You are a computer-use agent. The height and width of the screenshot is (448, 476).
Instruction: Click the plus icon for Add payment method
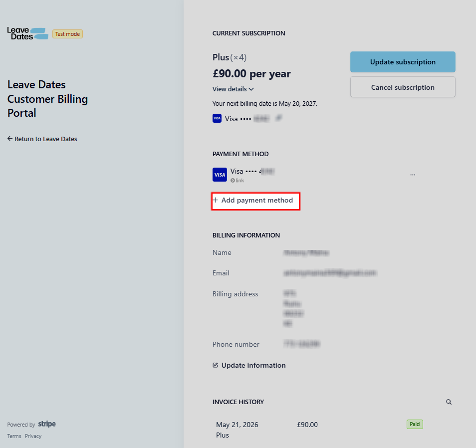point(215,200)
